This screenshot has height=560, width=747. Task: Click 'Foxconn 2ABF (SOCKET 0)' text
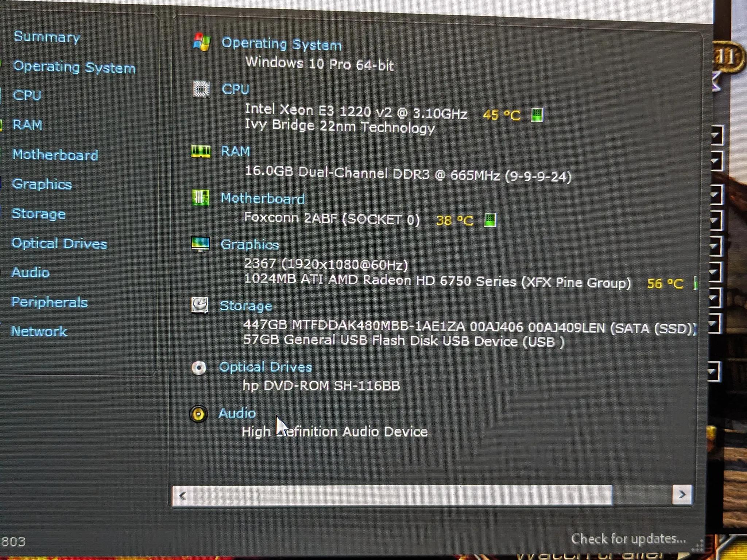[x=332, y=218]
